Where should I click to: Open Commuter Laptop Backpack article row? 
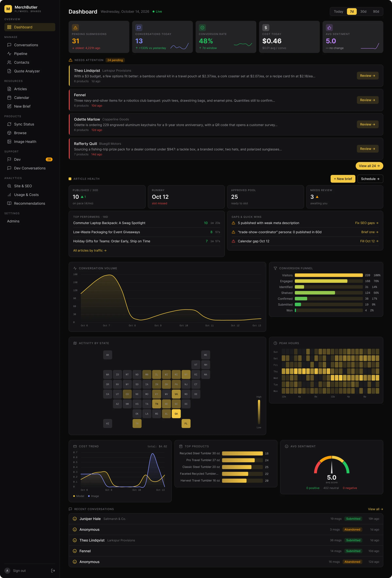pos(147,223)
